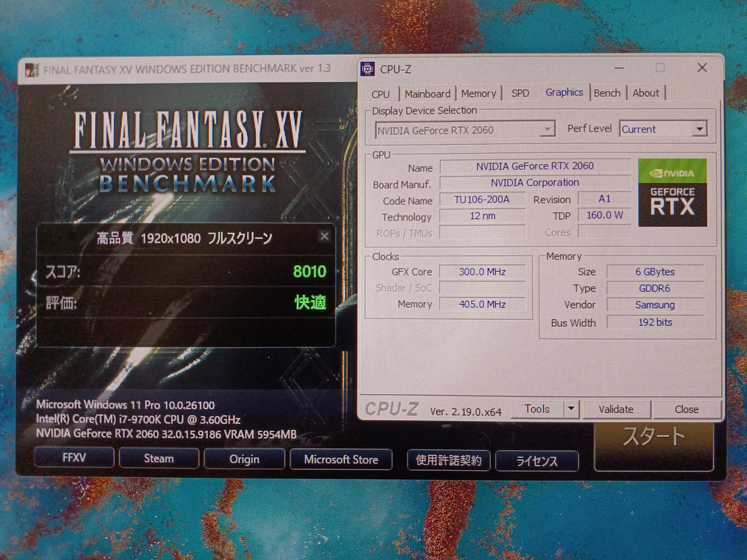
Task: Select the Graphics tab
Action: (564, 92)
